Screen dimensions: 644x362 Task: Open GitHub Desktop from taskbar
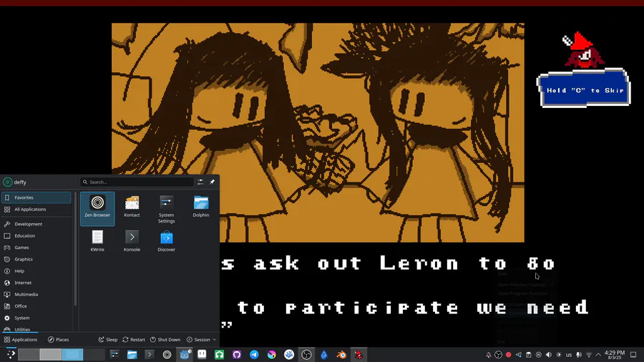point(237,355)
